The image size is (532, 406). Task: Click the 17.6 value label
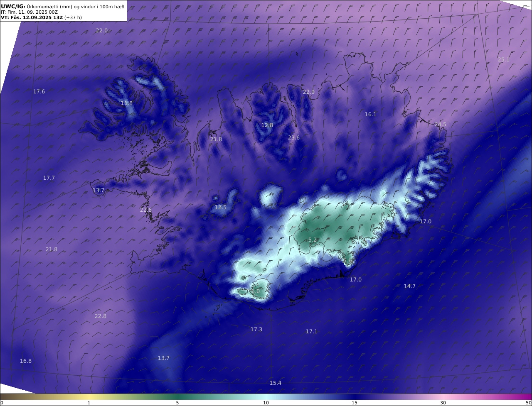point(39,92)
